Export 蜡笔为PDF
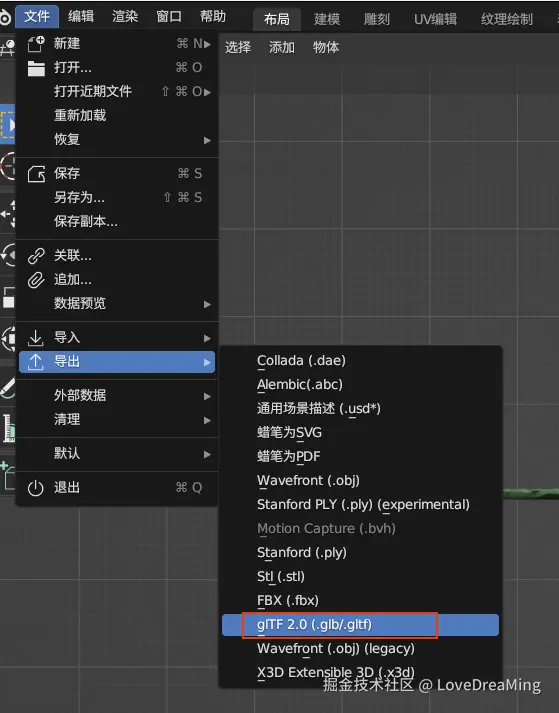The image size is (559, 713). [x=360, y=457]
